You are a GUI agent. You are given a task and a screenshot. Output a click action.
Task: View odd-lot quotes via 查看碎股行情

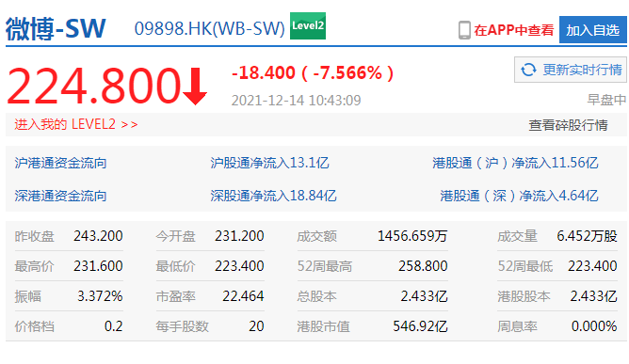tap(568, 125)
